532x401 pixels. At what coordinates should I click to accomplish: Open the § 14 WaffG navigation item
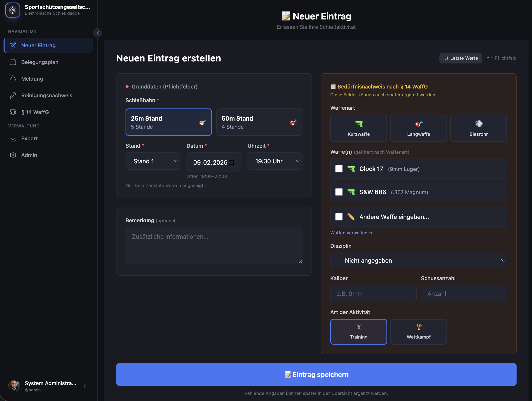coord(35,112)
